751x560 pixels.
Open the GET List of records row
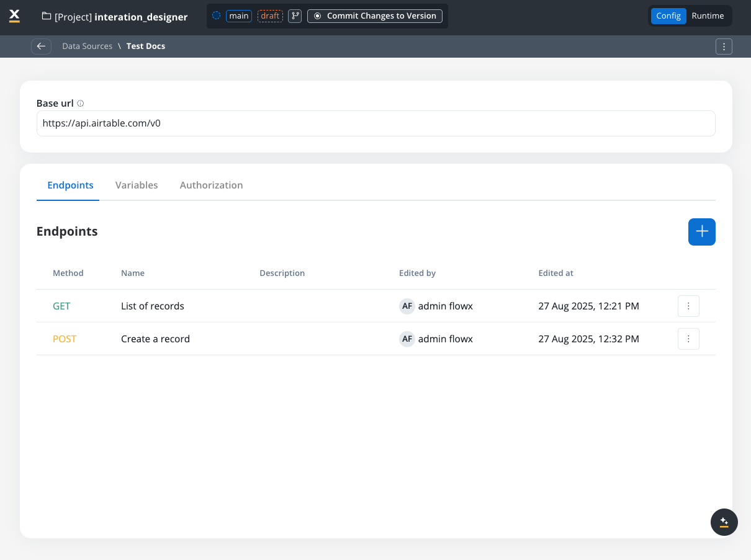[153, 306]
